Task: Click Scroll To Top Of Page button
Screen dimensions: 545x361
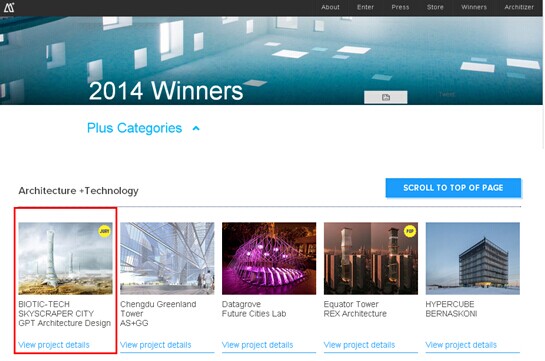Action: (x=453, y=188)
